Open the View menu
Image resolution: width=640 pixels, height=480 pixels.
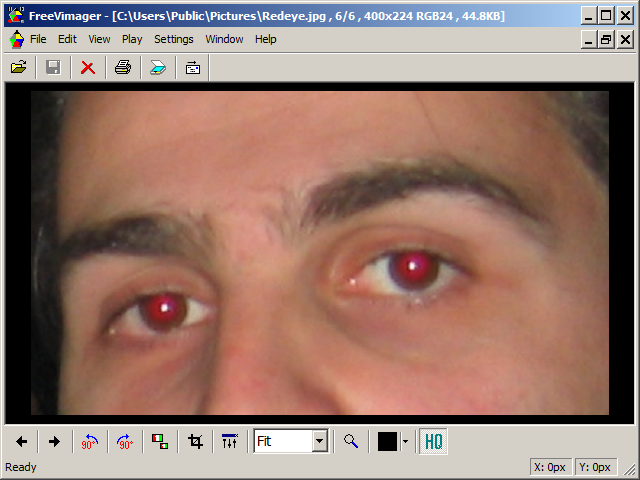point(99,39)
